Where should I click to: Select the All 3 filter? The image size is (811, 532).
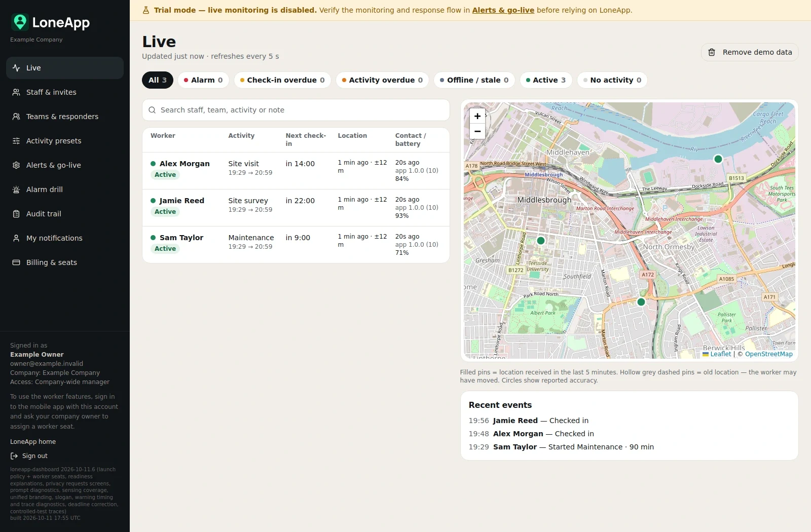[158, 80]
